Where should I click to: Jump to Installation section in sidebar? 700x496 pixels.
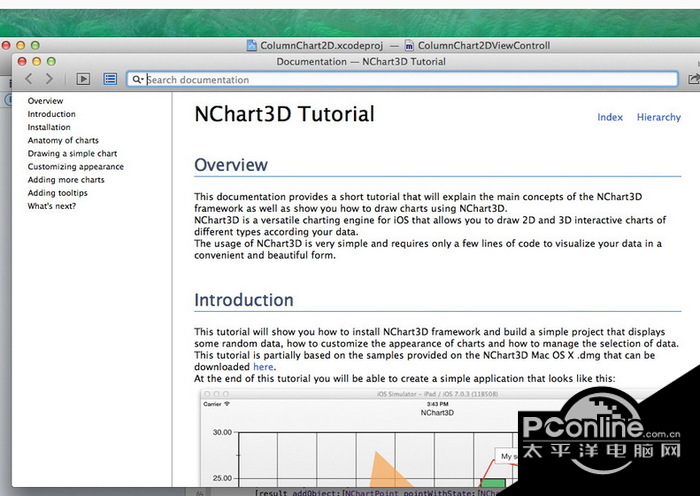(49, 127)
